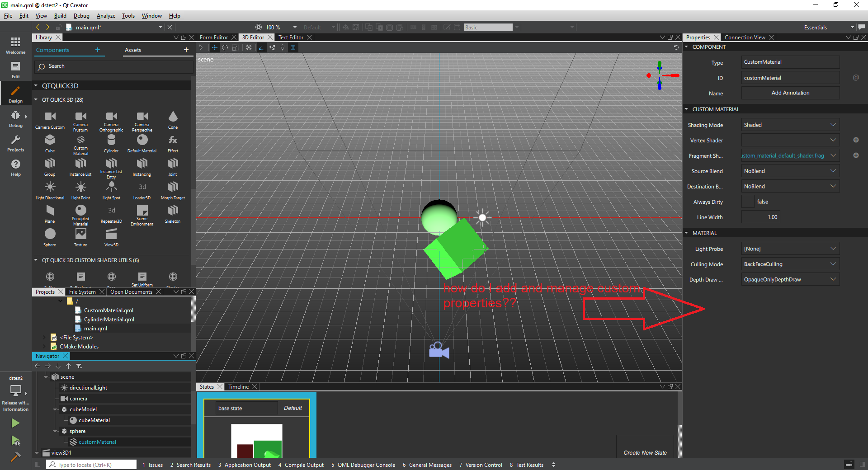This screenshot has width=868, height=470.
Task: Select the Camera Perspective component
Action: [142, 119]
